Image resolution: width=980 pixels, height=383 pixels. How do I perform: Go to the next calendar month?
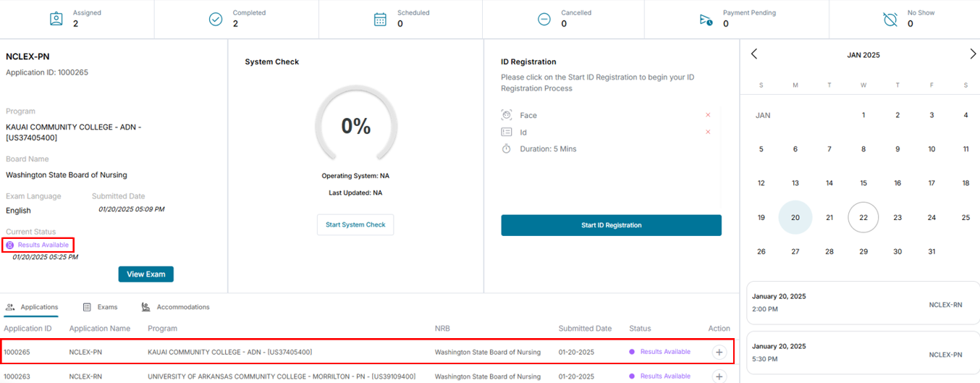pyautogui.click(x=973, y=54)
